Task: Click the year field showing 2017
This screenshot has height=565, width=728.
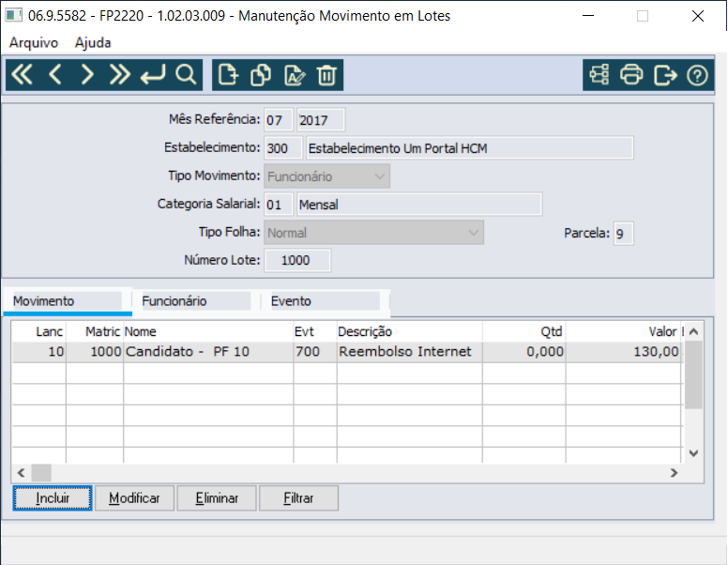Action: (321, 120)
